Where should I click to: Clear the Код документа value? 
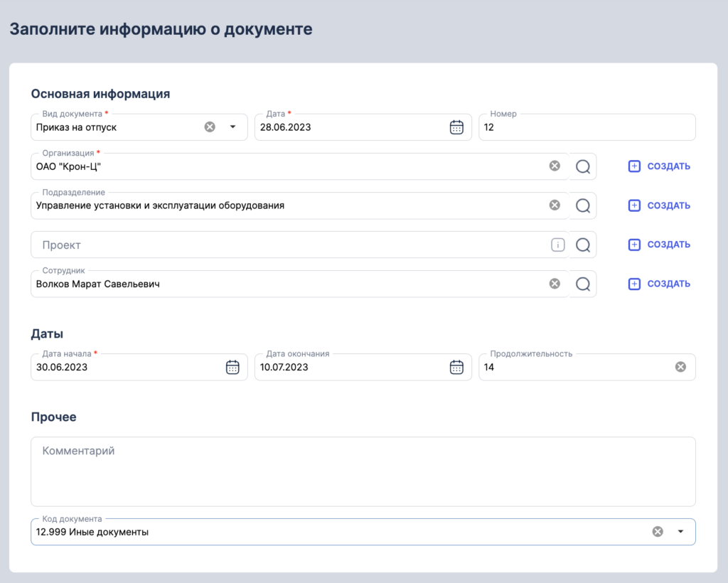[658, 532]
